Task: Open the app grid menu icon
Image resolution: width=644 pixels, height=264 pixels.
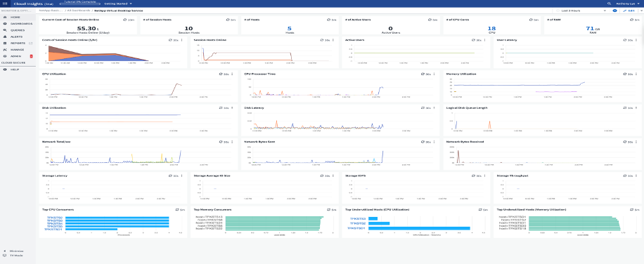Action: click(x=6, y=4)
